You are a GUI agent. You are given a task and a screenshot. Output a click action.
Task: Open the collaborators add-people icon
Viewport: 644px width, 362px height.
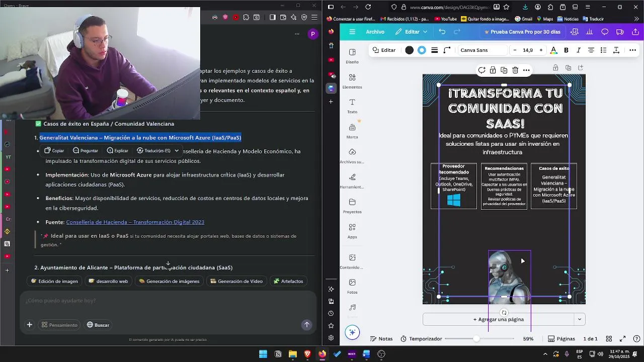pyautogui.click(x=575, y=32)
